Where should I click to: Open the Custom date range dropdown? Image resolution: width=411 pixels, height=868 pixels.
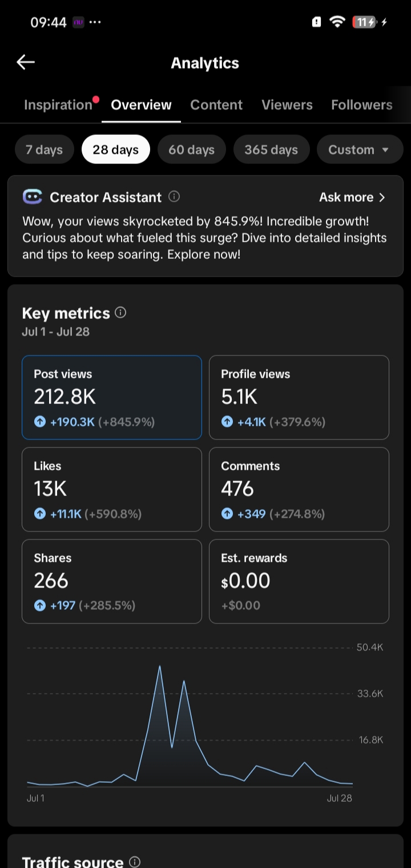pos(360,150)
